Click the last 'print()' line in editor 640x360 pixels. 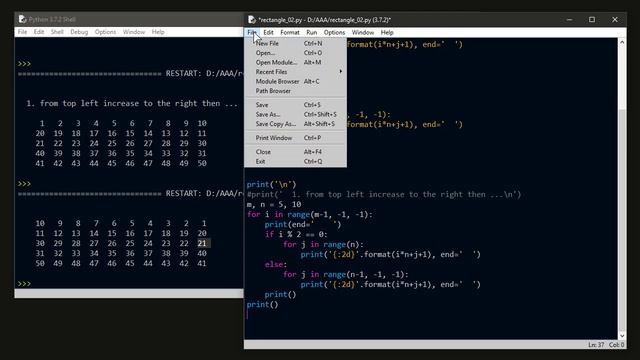coord(262,304)
